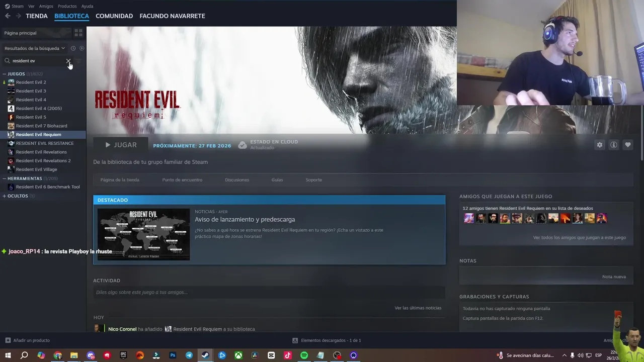Screen dimensions: 644x362
Task: Show game info icon
Action: point(614,145)
